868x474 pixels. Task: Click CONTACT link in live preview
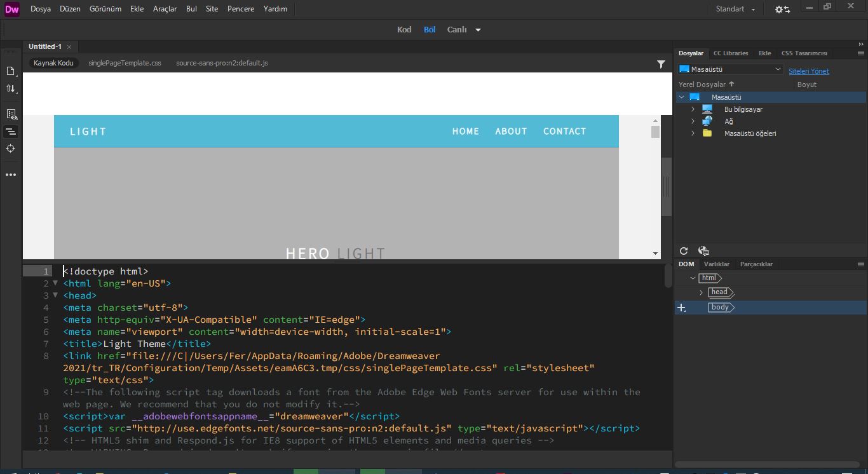click(x=565, y=132)
